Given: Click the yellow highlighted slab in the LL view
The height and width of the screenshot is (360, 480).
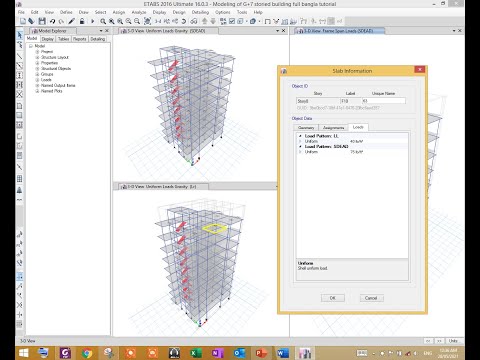Looking at the screenshot, I should coord(215,228).
